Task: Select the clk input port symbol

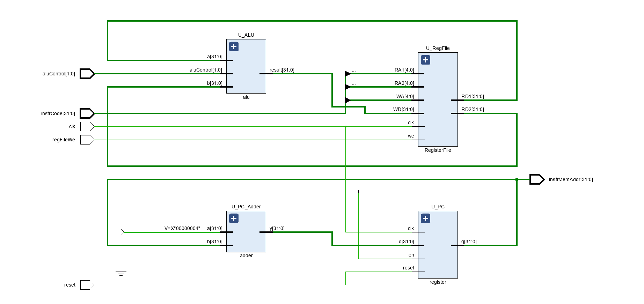Action: point(87,126)
